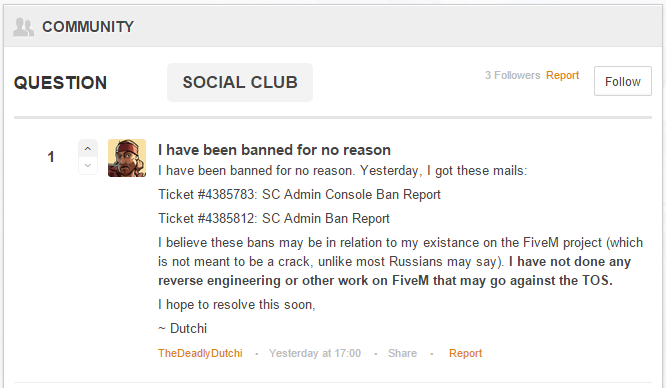Open the post title 'I have been banned for no reason'

click(274, 150)
